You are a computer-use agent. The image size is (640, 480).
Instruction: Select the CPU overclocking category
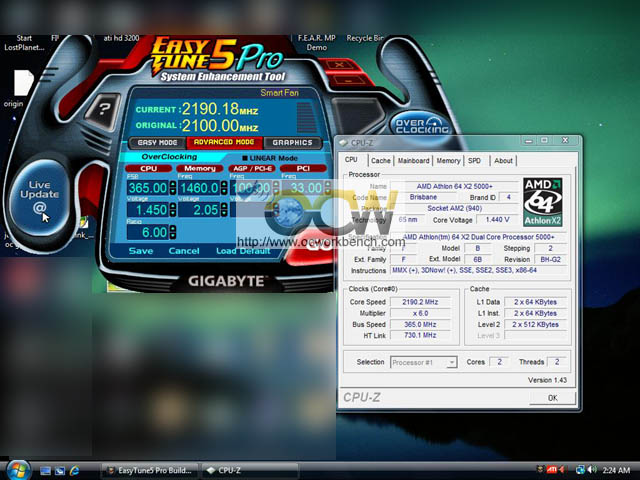tap(149, 168)
